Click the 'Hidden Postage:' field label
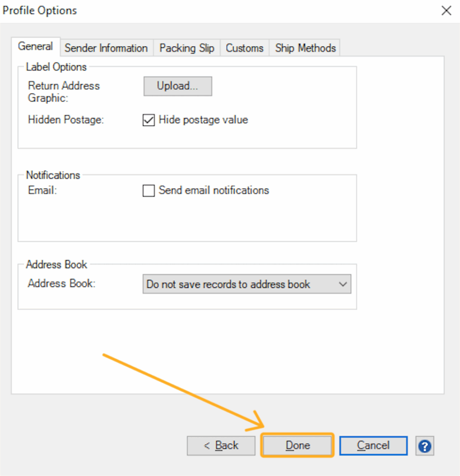The height and width of the screenshot is (476, 460). [x=66, y=120]
